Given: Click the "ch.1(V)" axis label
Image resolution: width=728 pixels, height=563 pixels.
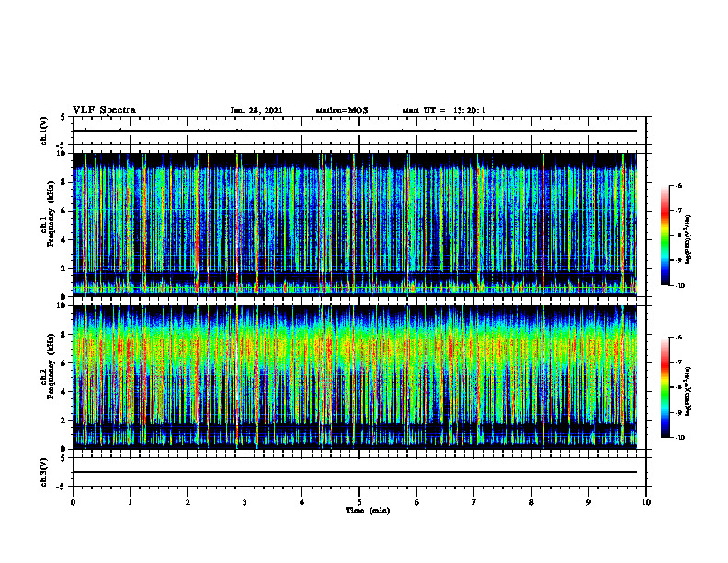Looking at the screenshot, I should coord(44,131).
